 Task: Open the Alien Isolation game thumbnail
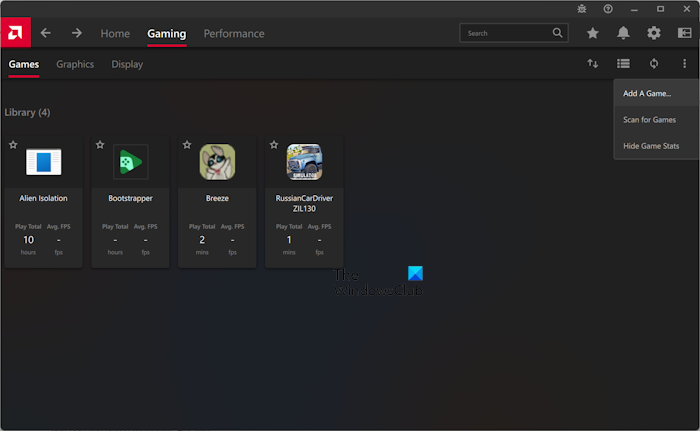point(43,162)
